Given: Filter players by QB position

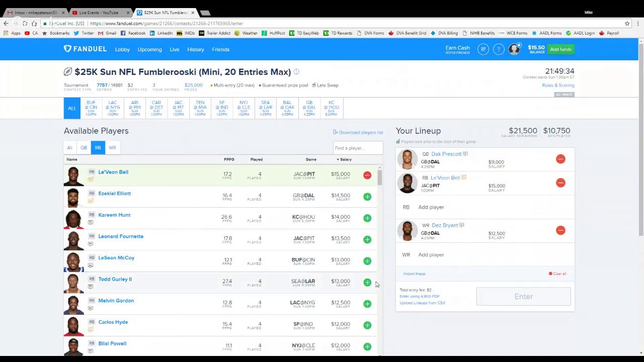Looking at the screenshot, I should (x=84, y=147).
